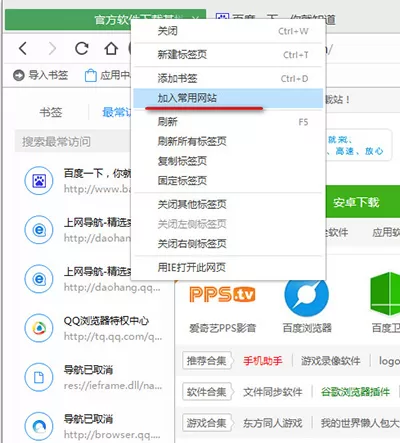Click the res://ieframe.dll URL text
This screenshot has width=400, height=443.
pyautogui.click(x=113, y=386)
